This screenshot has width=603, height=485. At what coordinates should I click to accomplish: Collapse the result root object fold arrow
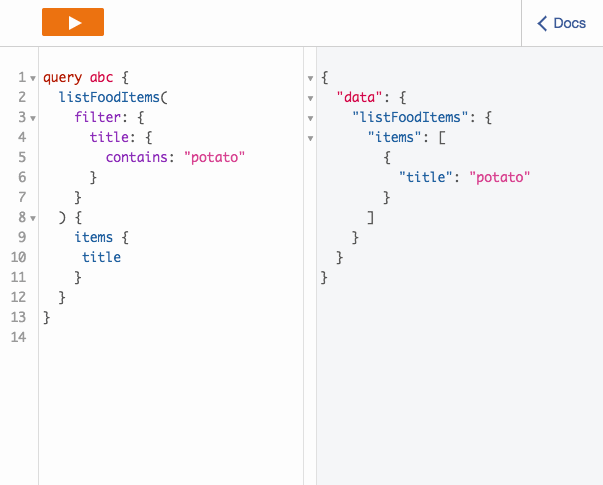(310, 78)
